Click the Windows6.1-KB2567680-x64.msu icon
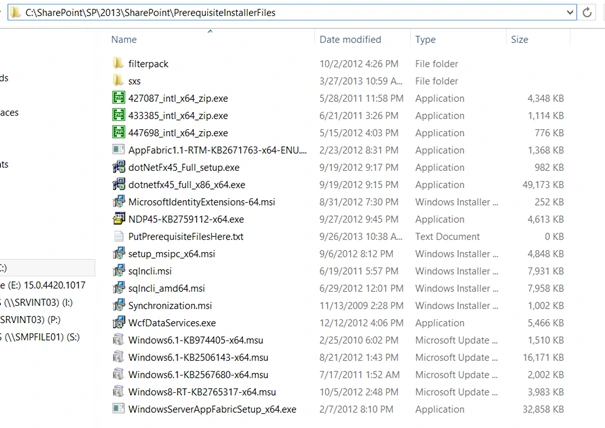605x428 pixels. click(118, 374)
